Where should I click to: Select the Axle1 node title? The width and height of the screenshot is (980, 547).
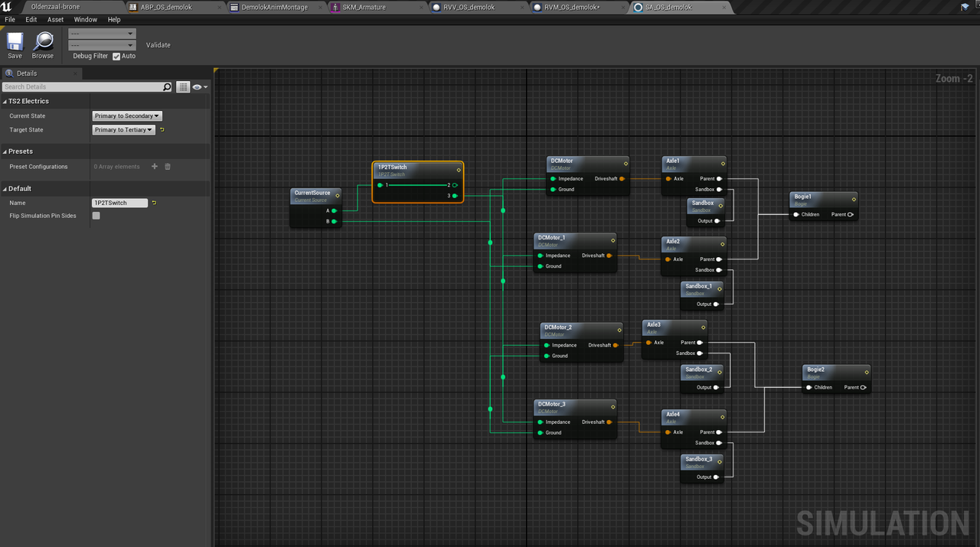(x=673, y=161)
